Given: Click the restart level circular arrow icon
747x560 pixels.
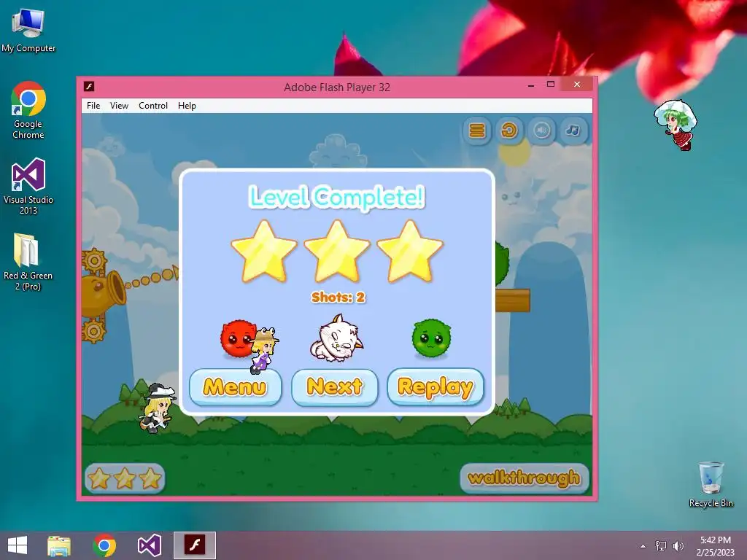Looking at the screenshot, I should (x=508, y=130).
